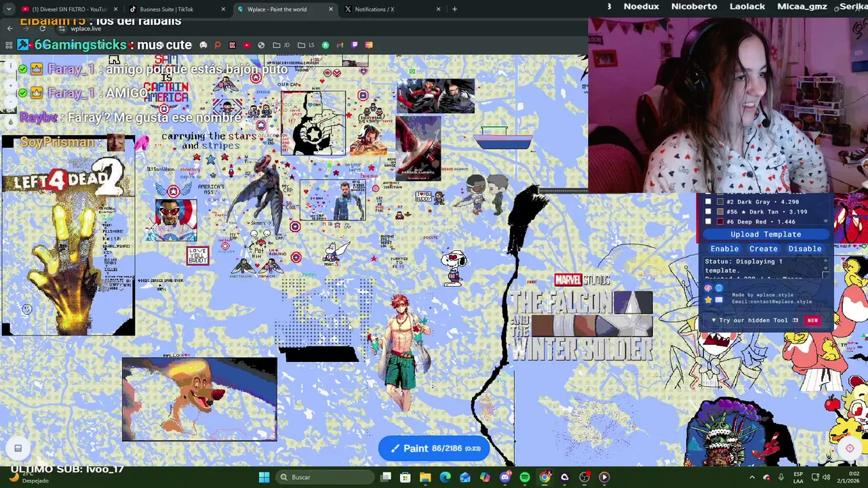Click the round icon at bottom-left of map
868x488 pixels.
[x=18, y=448]
